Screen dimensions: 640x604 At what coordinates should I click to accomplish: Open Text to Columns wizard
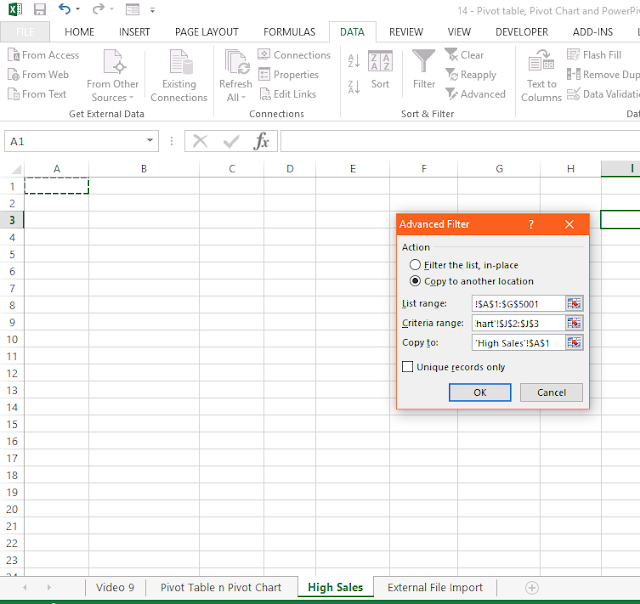[x=541, y=76]
